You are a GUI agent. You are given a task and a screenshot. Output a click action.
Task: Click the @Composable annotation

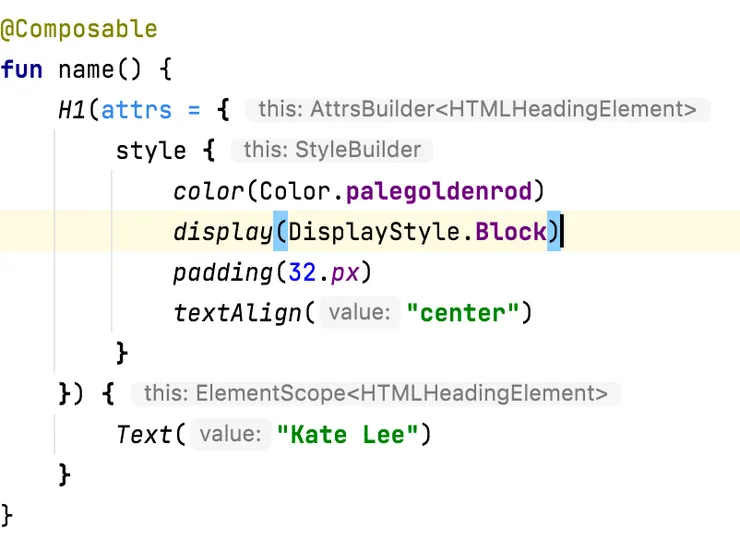pyautogui.click(x=79, y=29)
